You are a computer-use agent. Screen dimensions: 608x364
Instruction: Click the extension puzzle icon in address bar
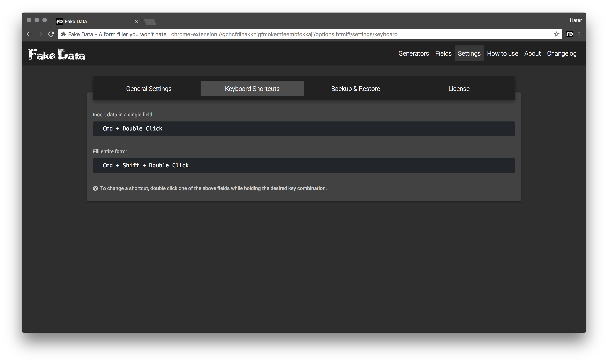[63, 34]
